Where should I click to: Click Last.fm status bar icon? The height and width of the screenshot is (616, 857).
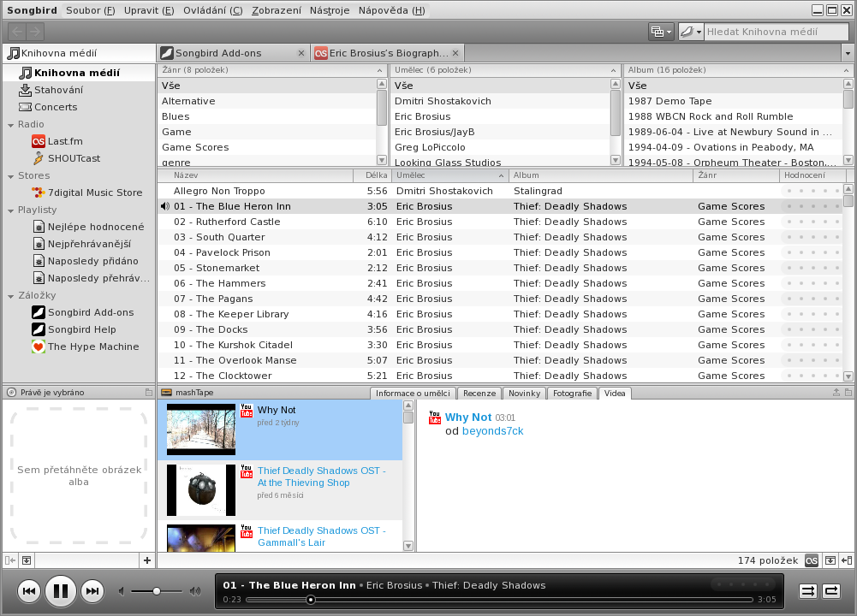[x=812, y=560]
